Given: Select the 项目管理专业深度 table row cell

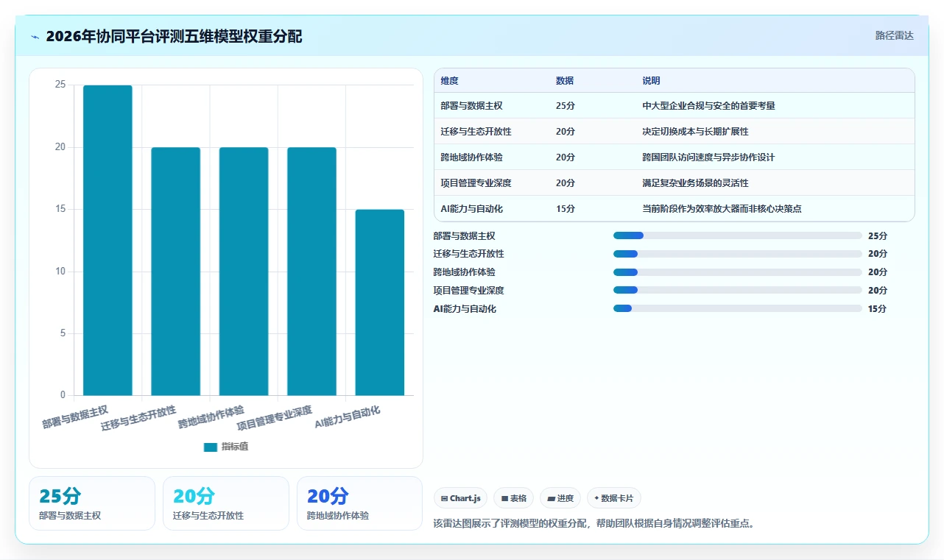Looking at the screenshot, I should (x=476, y=183).
